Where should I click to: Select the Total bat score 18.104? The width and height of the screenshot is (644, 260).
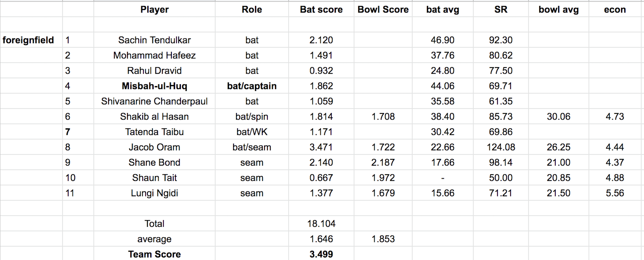[321, 223]
